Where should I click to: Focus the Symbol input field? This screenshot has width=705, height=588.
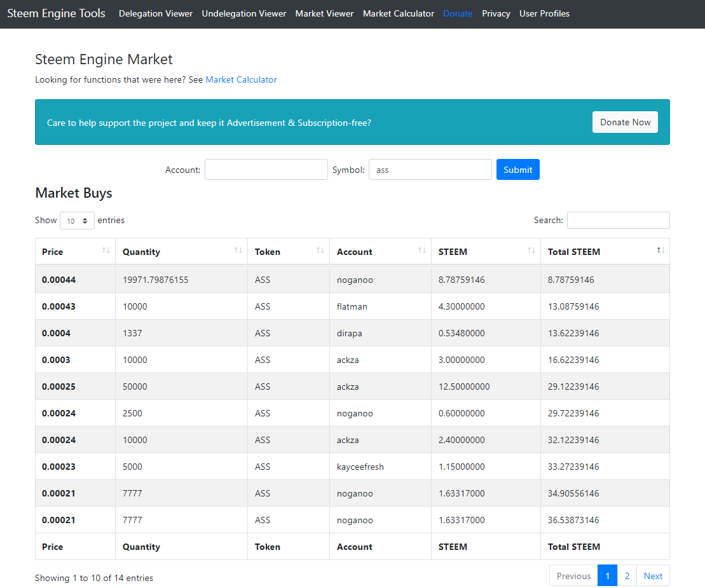pos(430,170)
